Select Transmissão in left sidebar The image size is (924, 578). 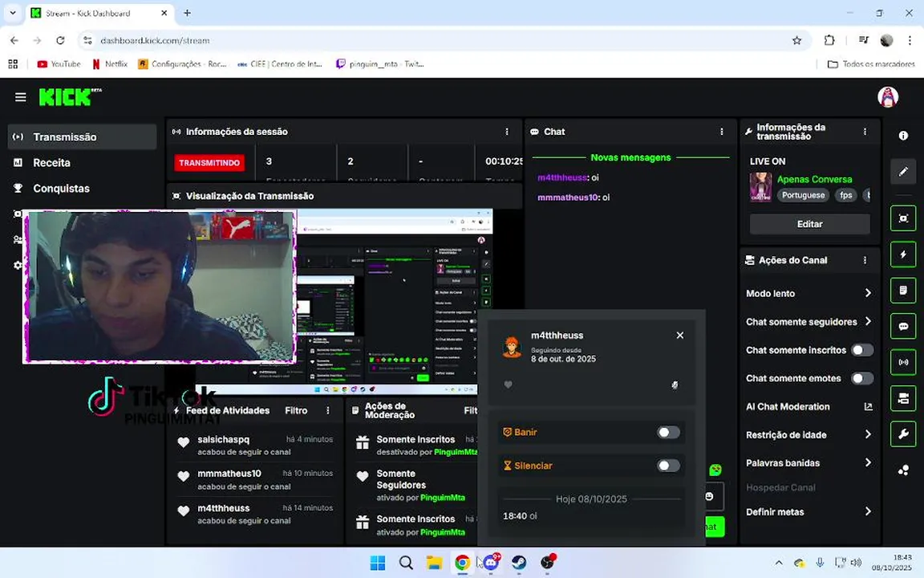(83, 136)
